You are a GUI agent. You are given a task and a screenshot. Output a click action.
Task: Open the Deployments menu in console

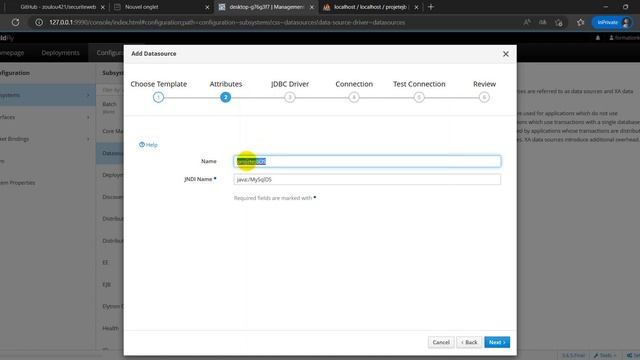coord(60,53)
